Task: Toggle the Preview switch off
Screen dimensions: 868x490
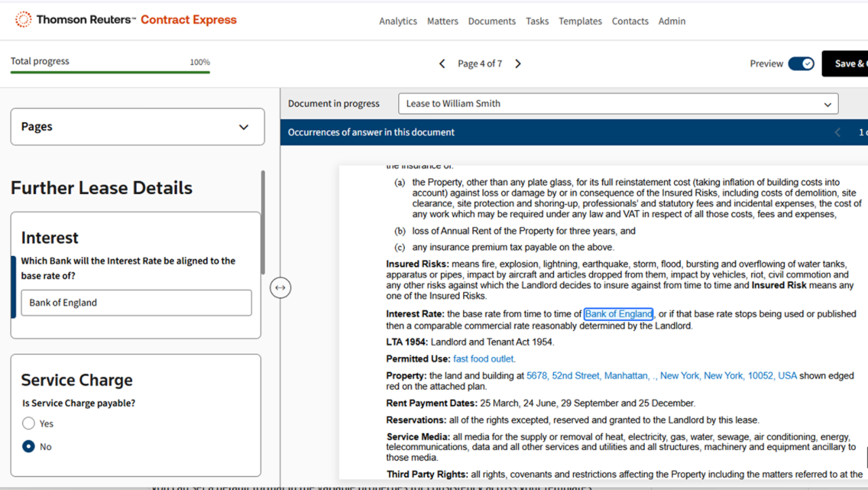Action: point(802,64)
